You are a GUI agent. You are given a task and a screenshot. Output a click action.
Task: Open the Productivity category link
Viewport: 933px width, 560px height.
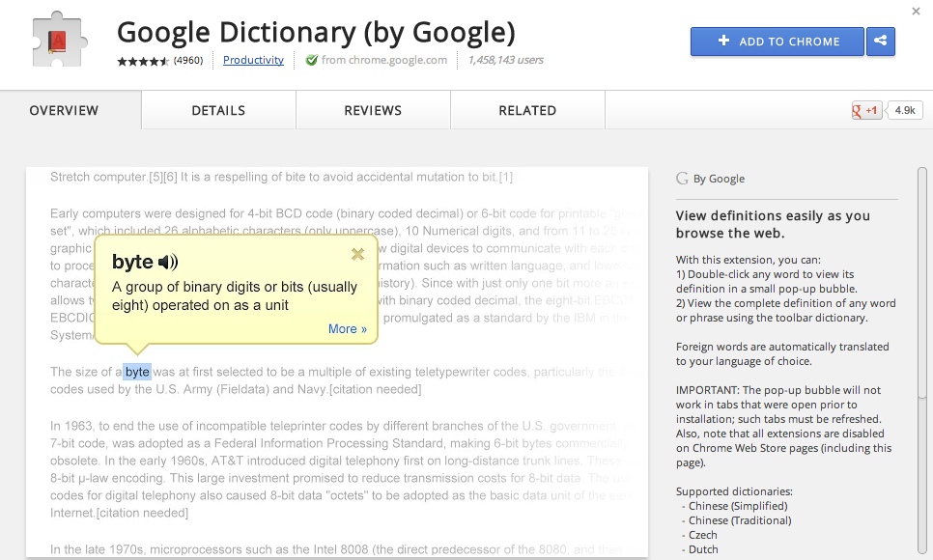click(253, 60)
